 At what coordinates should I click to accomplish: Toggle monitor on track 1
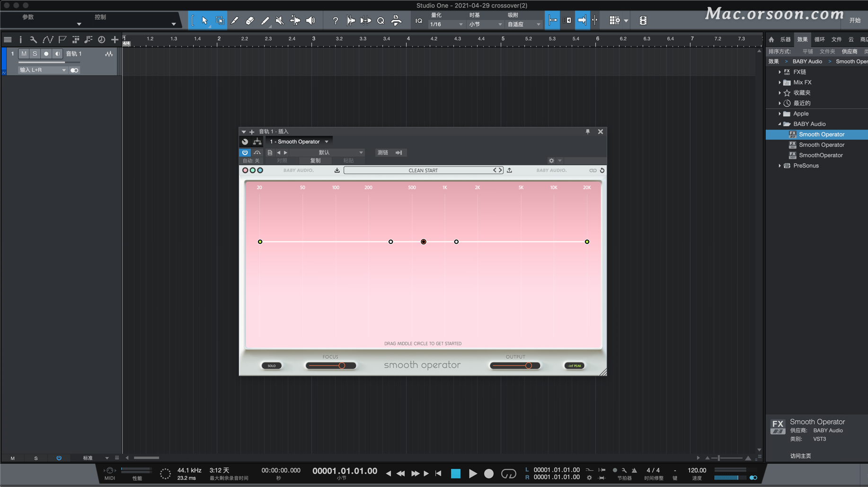pos(57,54)
